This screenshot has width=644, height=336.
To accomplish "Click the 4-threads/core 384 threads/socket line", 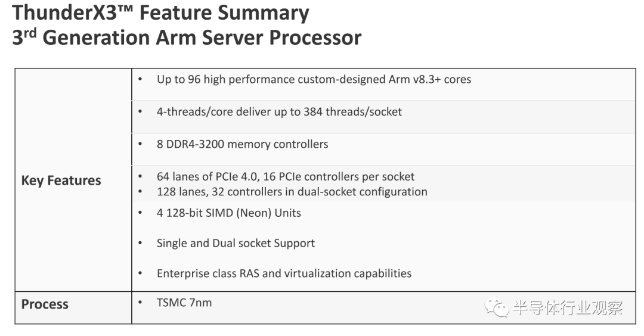I will (x=279, y=111).
